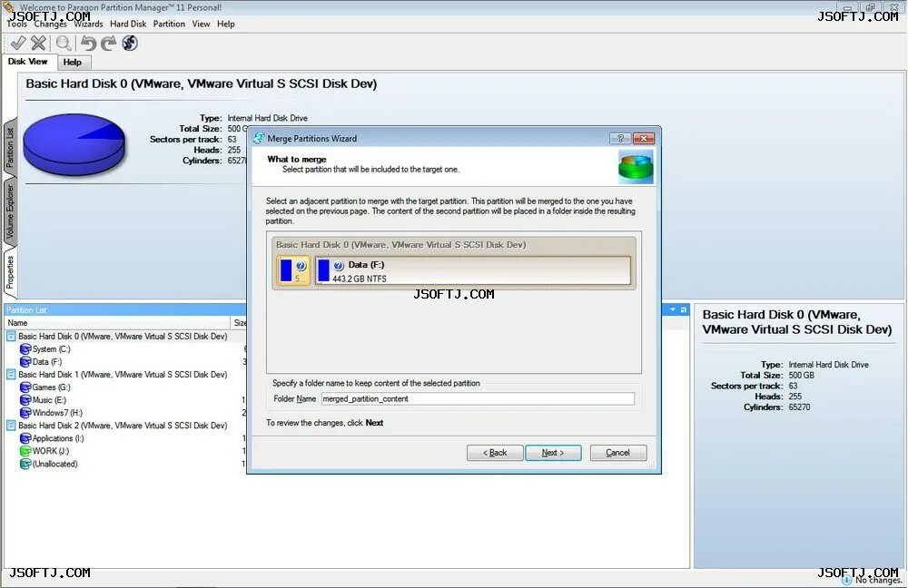The height and width of the screenshot is (588, 908).
Task: Click the Size column header
Action: 239,323
